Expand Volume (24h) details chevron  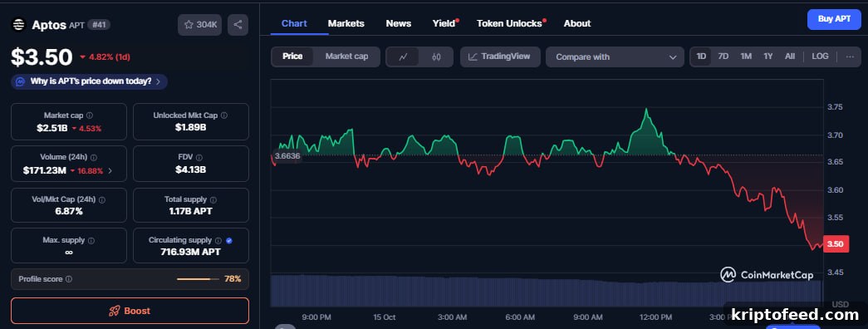[x=110, y=170]
